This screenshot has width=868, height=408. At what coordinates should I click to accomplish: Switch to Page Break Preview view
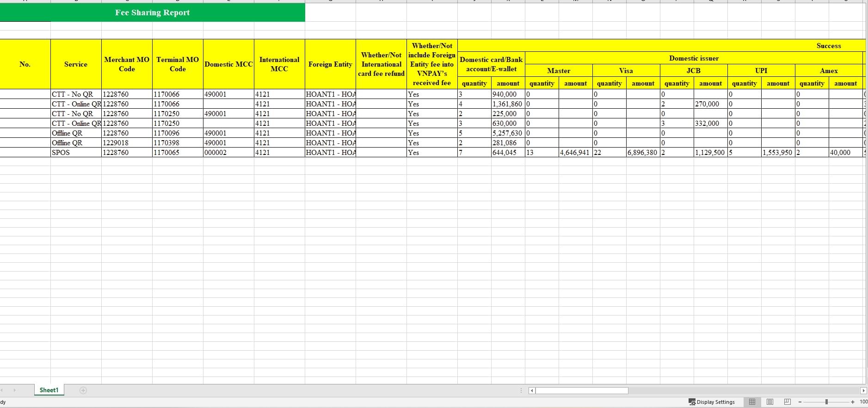click(x=788, y=402)
